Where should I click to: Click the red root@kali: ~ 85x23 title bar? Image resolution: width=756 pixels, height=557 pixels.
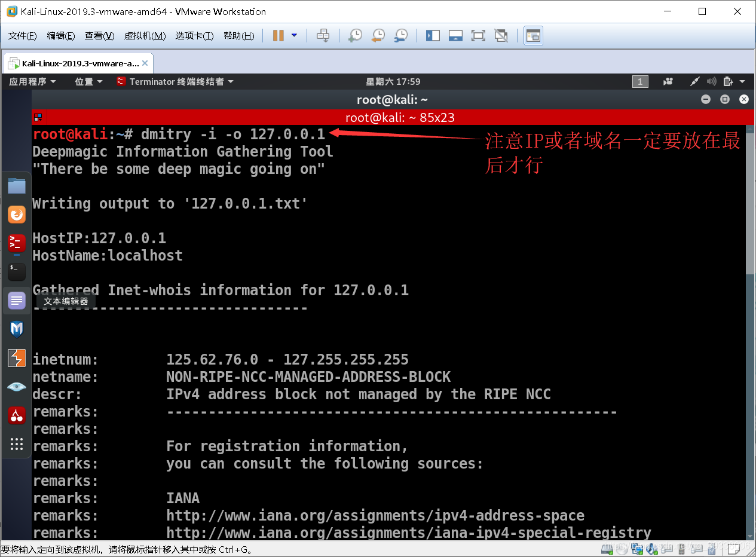tap(391, 118)
